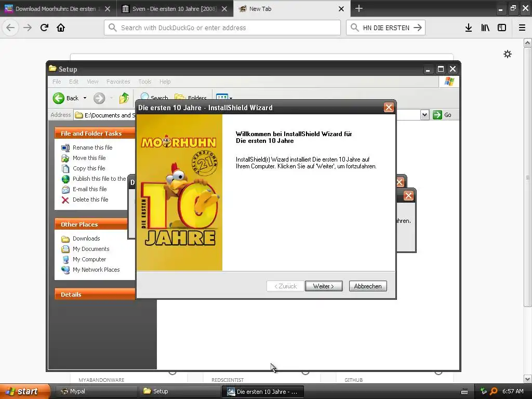Close third background installer dialog
Viewport: 532px width, 399px height.
point(408,196)
